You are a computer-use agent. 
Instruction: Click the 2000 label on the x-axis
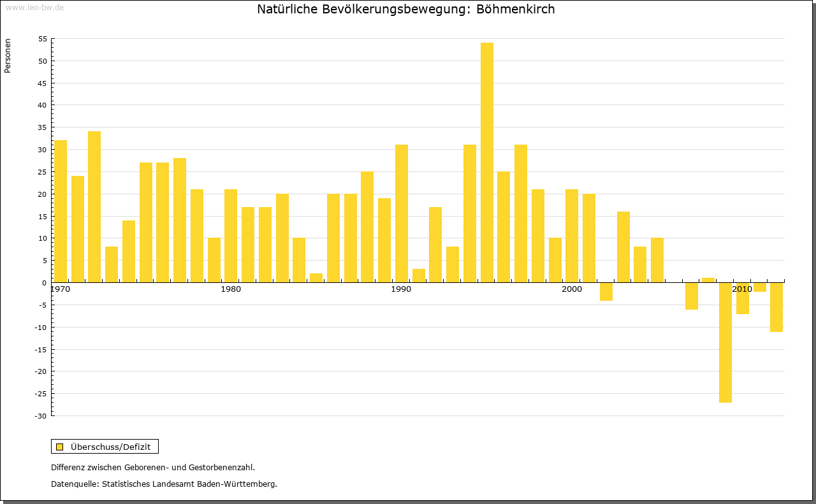pyautogui.click(x=572, y=289)
